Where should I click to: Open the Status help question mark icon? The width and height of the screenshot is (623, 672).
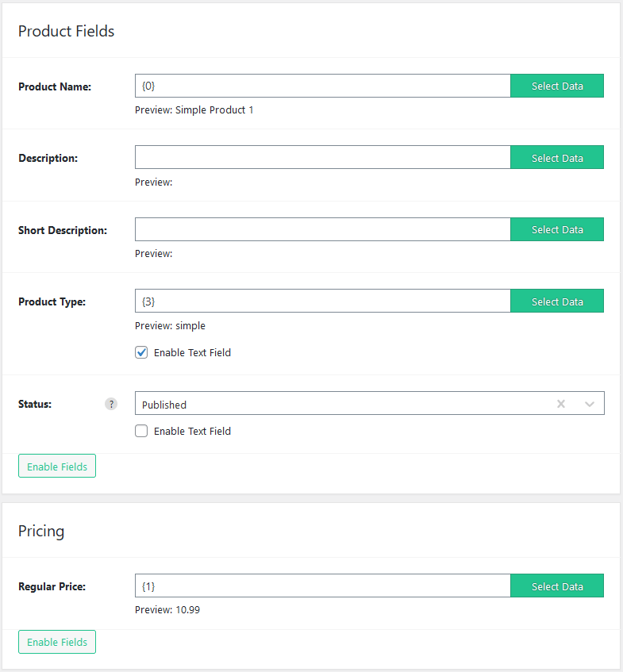[x=111, y=404]
